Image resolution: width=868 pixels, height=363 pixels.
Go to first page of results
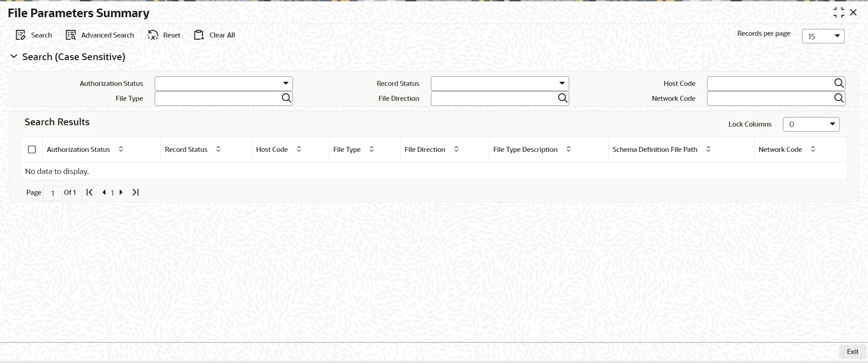coord(90,193)
